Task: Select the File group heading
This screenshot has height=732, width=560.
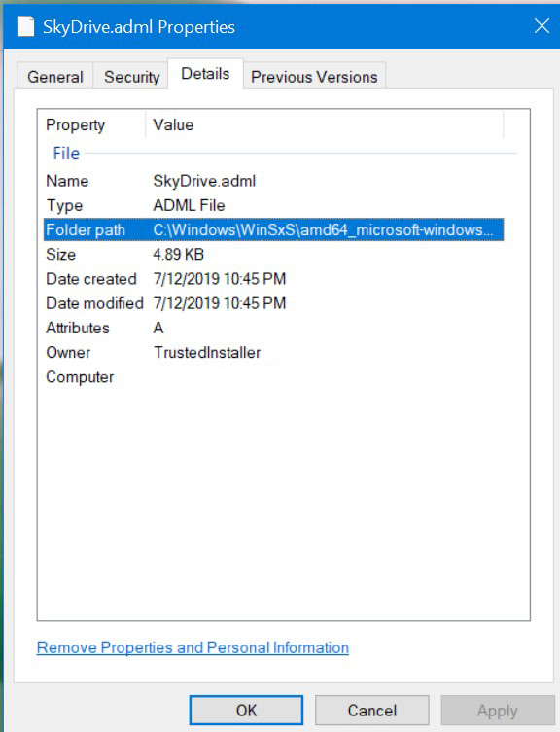Action: pos(66,154)
